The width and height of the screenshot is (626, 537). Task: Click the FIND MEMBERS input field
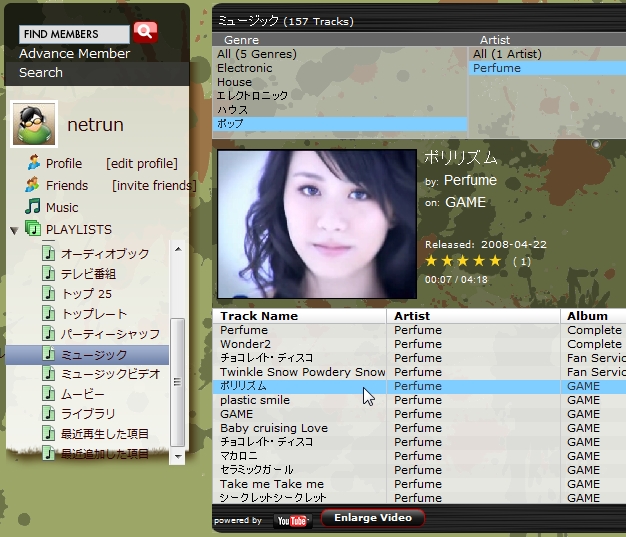click(74, 34)
